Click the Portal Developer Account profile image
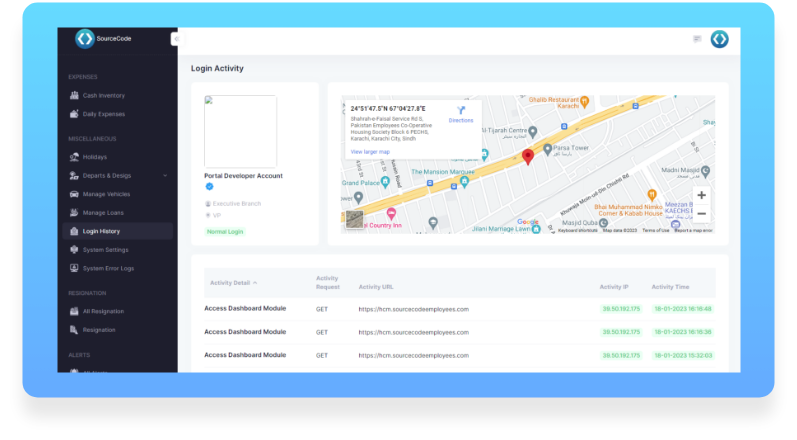The width and height of the screenshot is (797, 440). coord(240,131)
